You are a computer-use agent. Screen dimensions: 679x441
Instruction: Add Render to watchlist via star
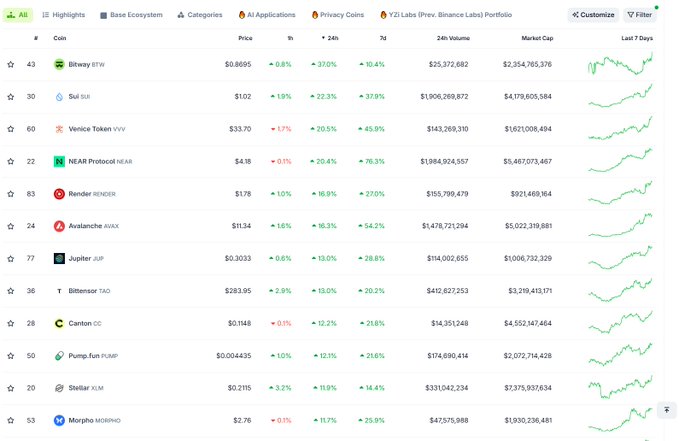point(11,194)
